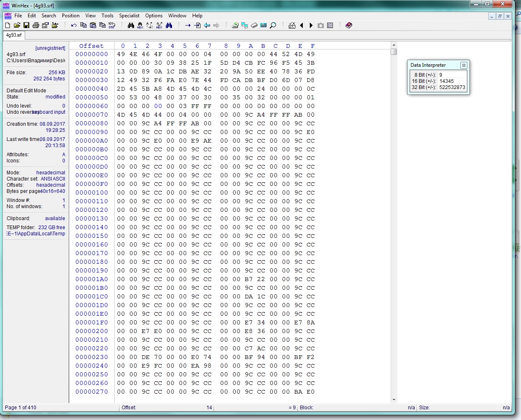Save the file with floppy disk icon
This screenshot has height=420, width=521.
tap(26, 26)
